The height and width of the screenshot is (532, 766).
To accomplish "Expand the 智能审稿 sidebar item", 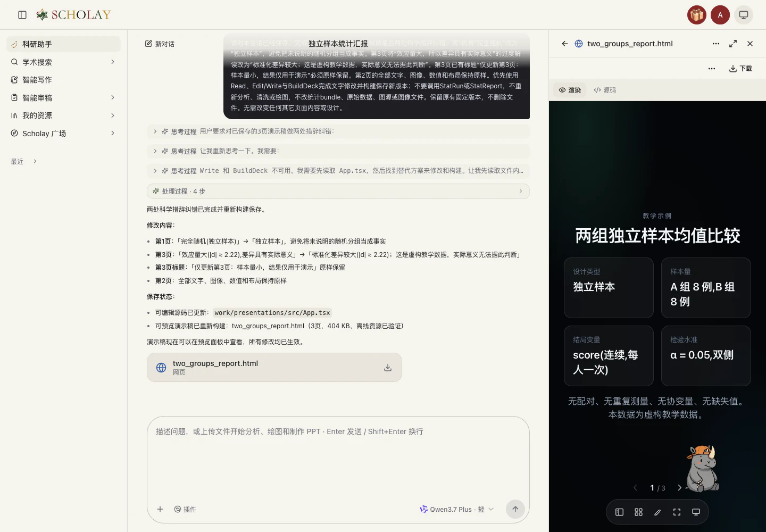I will point(64,98).
